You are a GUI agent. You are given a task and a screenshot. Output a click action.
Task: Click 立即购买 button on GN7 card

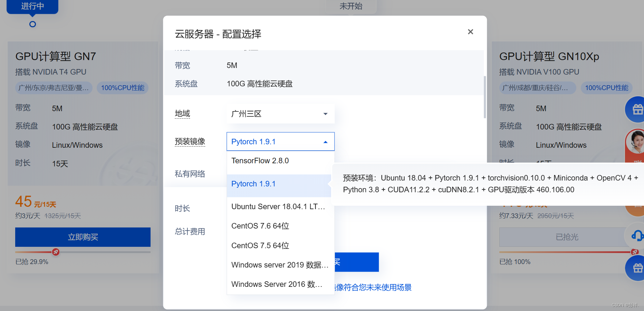[83, 237]
